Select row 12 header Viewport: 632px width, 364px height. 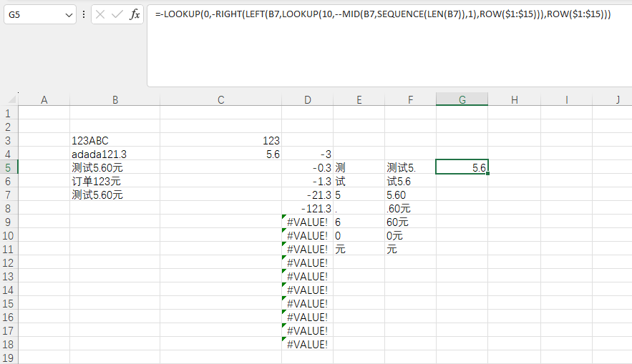point(9,263)
